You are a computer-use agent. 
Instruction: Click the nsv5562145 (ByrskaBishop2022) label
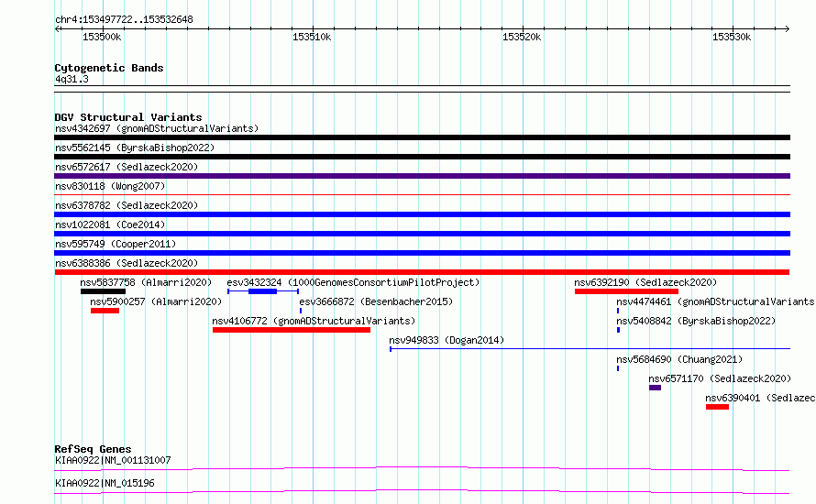pyautogui.click(x=135, y=148)
